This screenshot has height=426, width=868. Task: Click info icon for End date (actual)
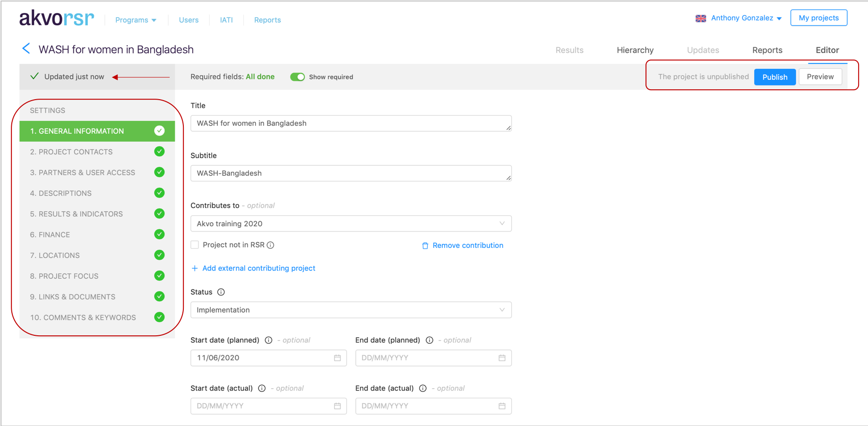[423, 388]
